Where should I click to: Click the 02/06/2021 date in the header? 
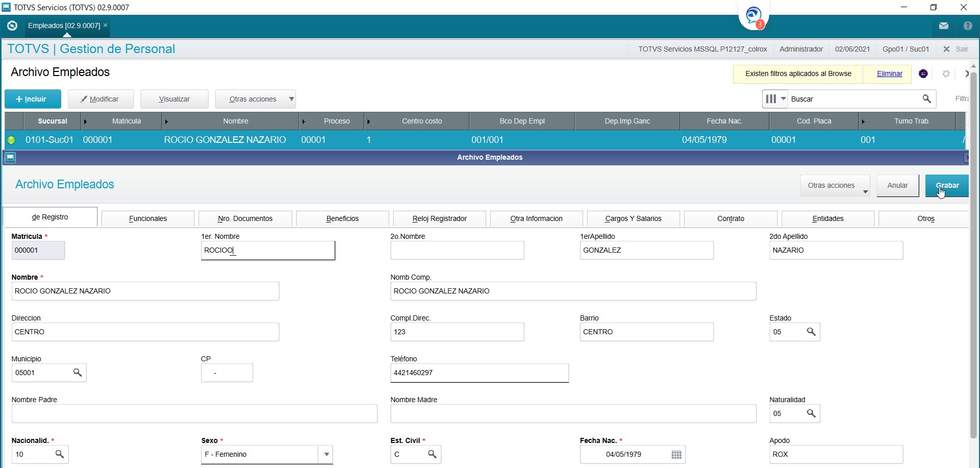coord(852,49)
